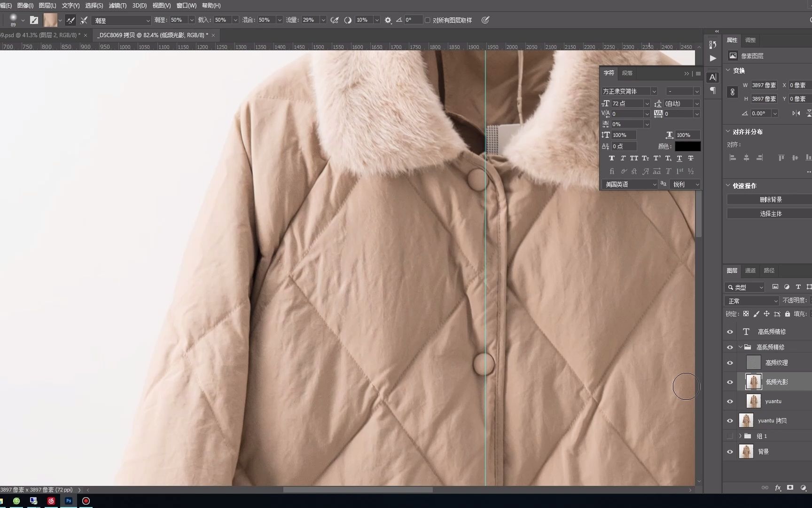Screen dimensions: 812x508
Task: Click the pressure controls size icon
Action: click(485, 20)
